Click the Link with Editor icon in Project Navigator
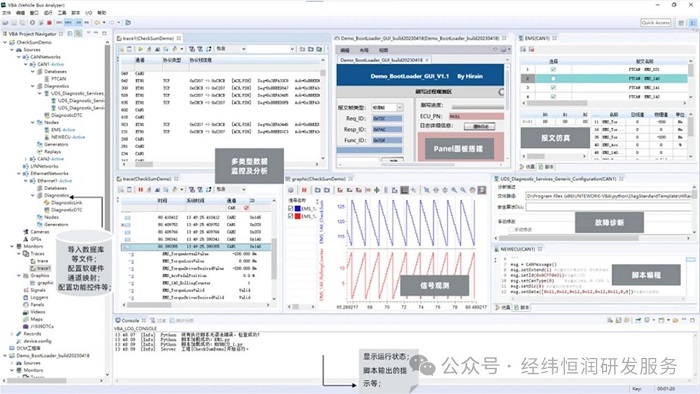The image size is (700, 394). click(79, 33)
